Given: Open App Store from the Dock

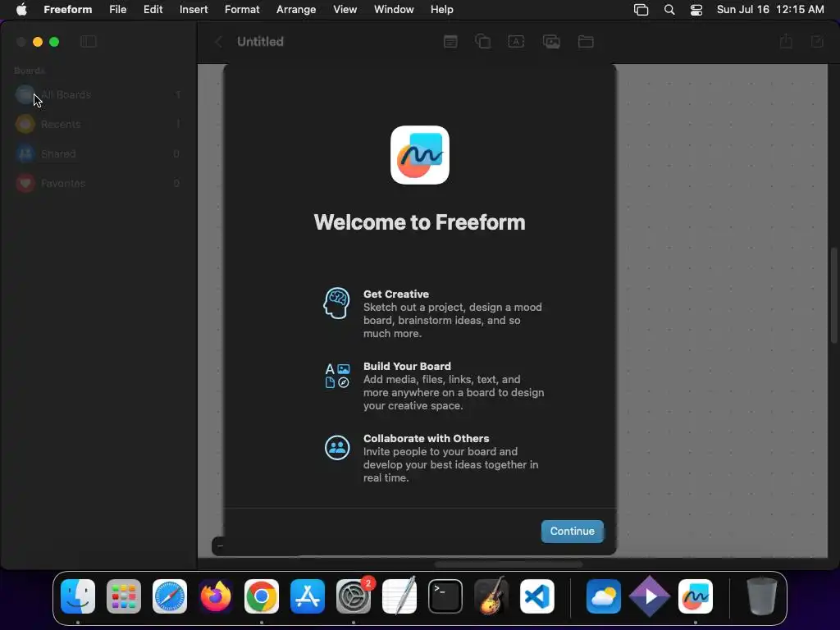Looking at the screenshot, I should 308,596.
